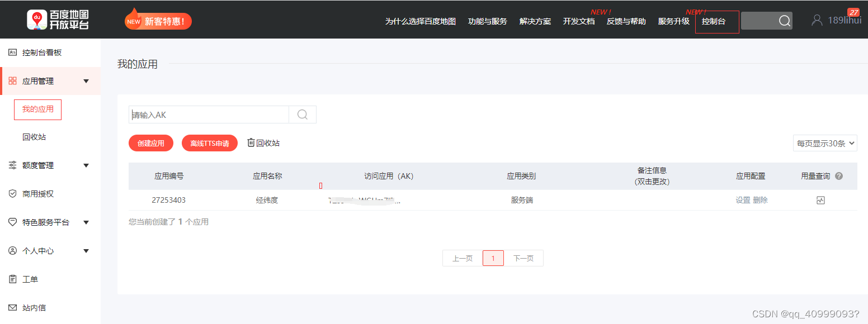Click the AK search magnifier button
This screenshot has width=868, height=324.
pos(303,115)
